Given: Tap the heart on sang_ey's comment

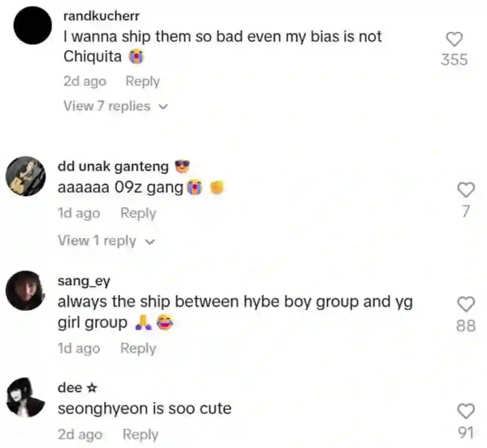Looking at the screenshot, I should point(466,304).
